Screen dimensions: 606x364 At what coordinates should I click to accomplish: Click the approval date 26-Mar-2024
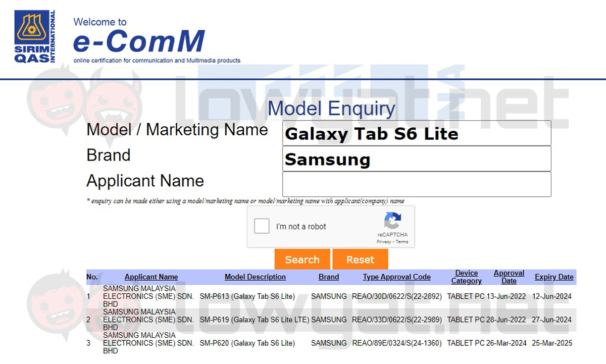point(507,343)
